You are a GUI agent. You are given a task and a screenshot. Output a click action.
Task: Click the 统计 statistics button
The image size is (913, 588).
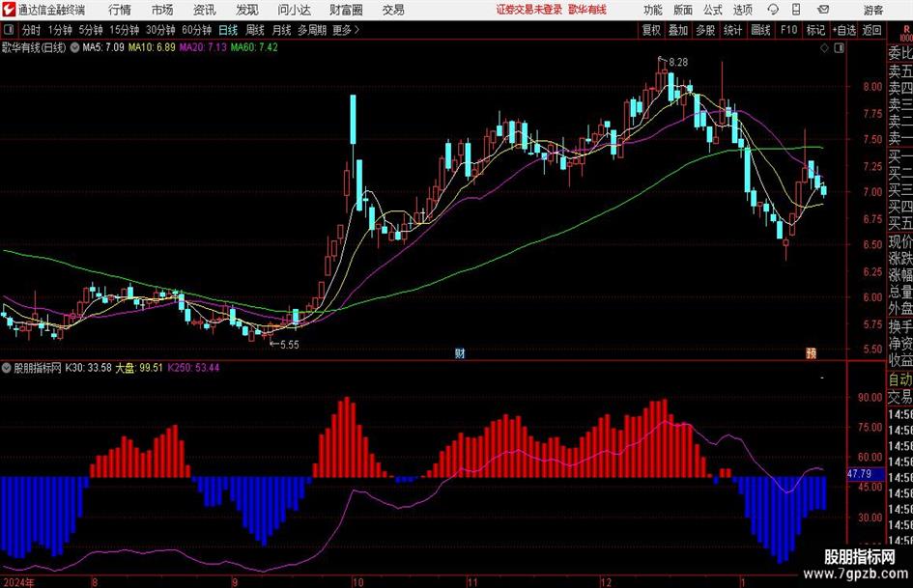(x=732, y=30)
